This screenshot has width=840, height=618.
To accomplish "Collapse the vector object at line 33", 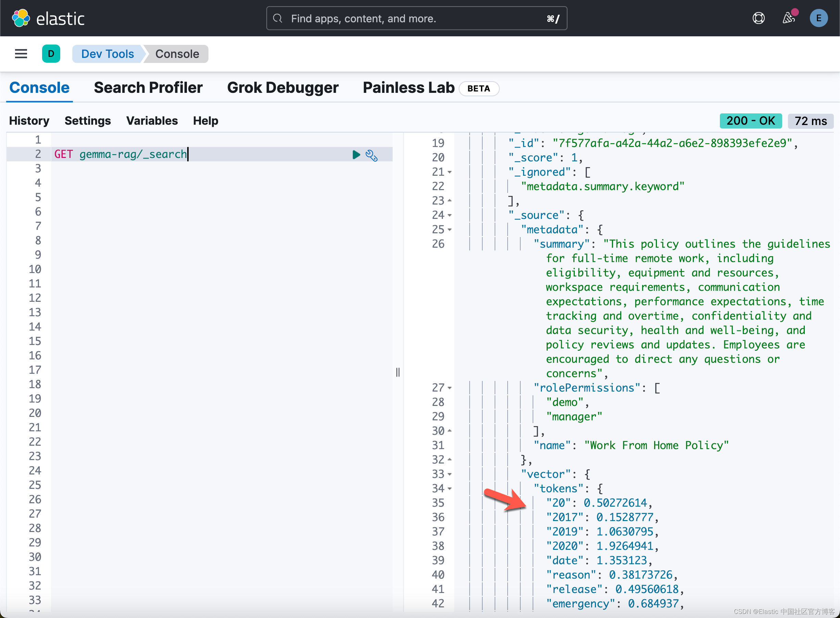I will tap(450, 474).
